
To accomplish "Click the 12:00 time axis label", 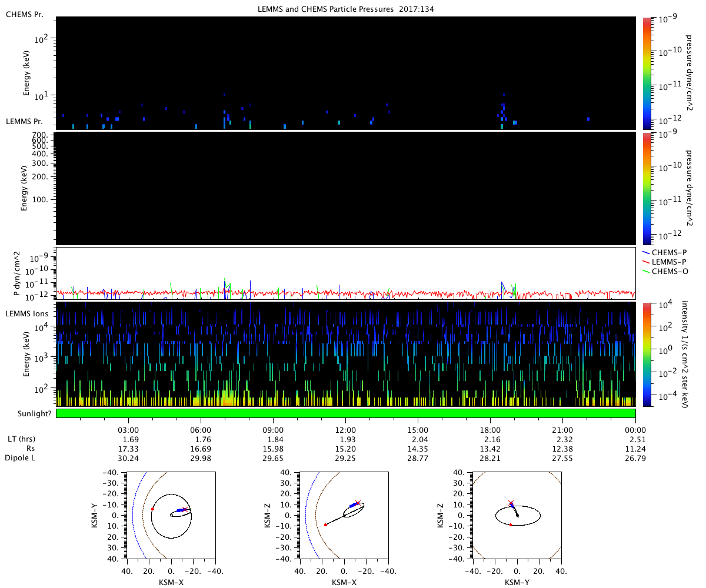I will click(345, 429).
